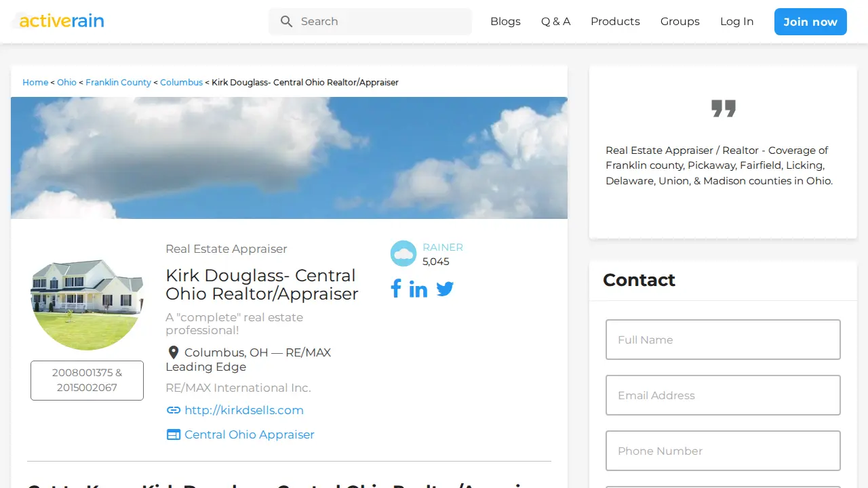
Task: Open Kirk Douglass's Facebook profile icon
Action: tap(396, 289)
